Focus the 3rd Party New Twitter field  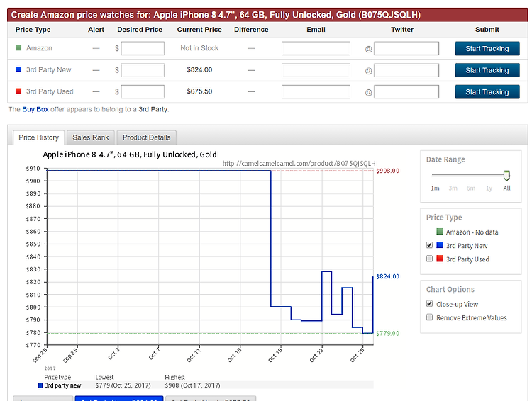click(406, 70)
